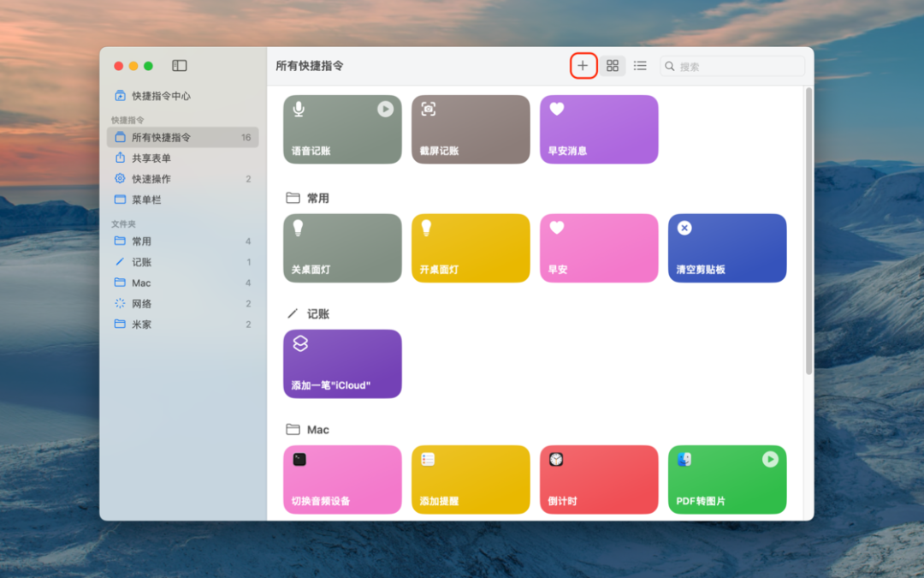Click the Finder icon on PDF转图片
Image resolution: width=924 pixels, height=578 pixels.
tap(684, 459)
